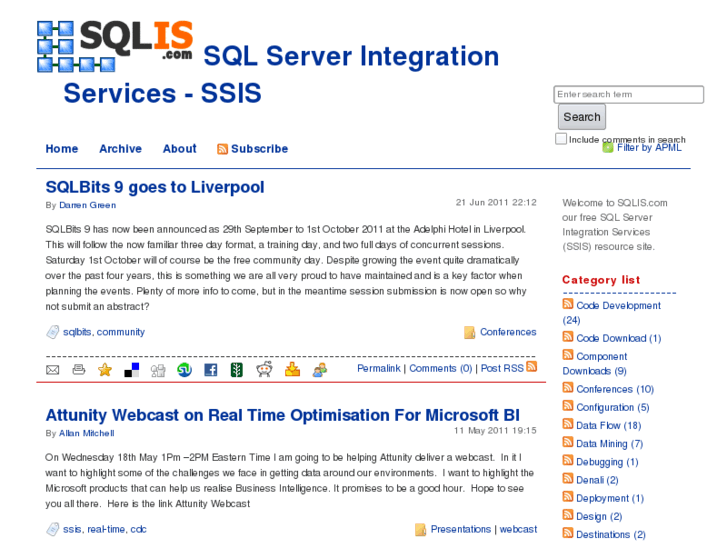Open Denali (2) category

click(x=597, y=480)
